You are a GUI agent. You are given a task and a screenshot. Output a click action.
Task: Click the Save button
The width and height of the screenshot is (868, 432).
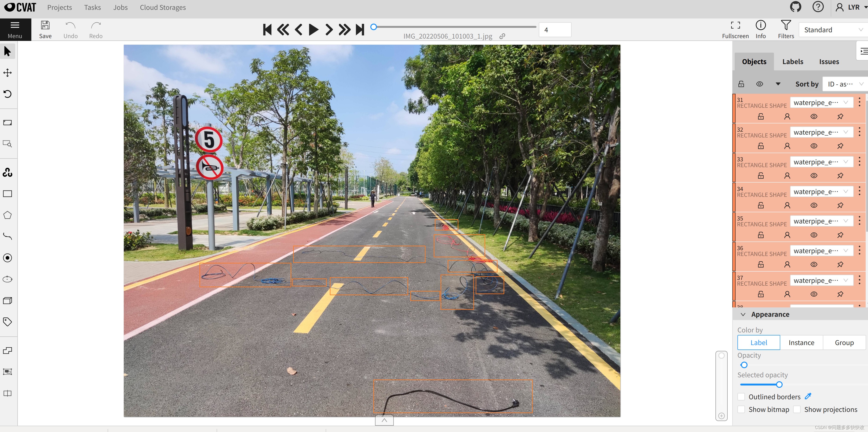tap(45, 29)
